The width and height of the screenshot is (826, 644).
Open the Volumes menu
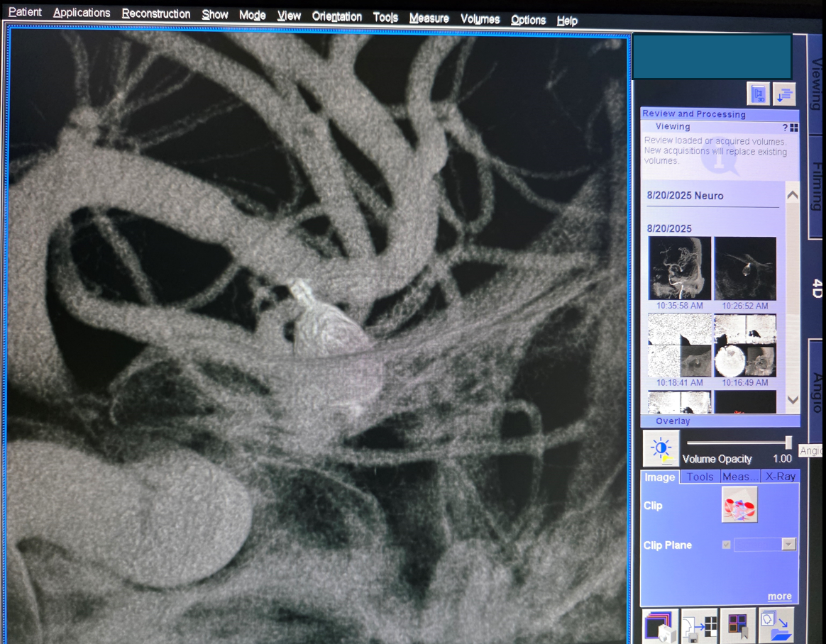(x=480, y=19)
